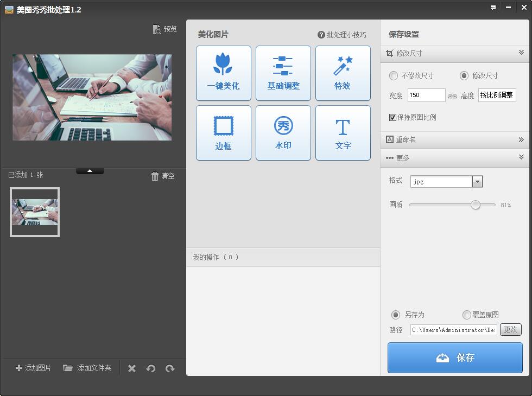This screenshot has width=532, height=396.
Task: Select the 一键美化 one-click beautify tool
Action: 223,73
